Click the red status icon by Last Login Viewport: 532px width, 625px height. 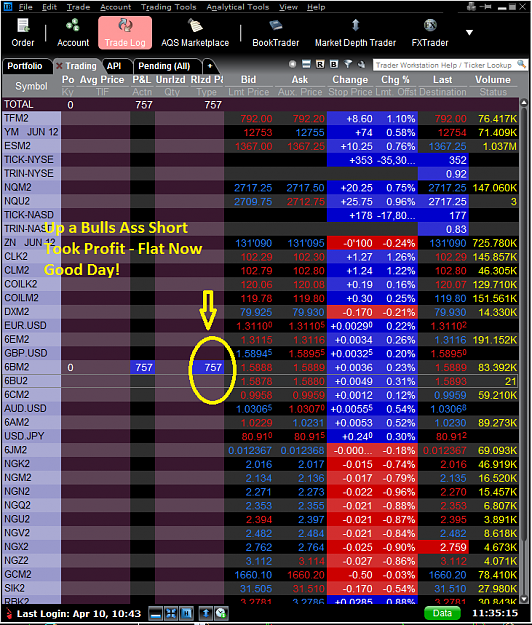(9, 613)
